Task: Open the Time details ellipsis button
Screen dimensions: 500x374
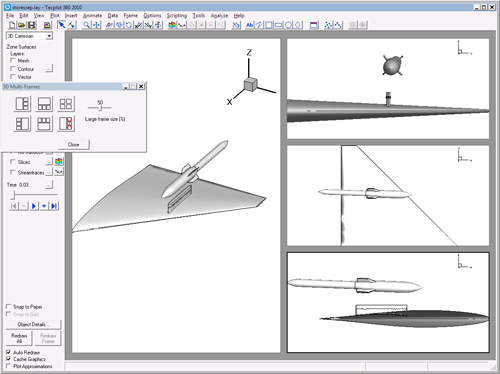Action: 49,184
